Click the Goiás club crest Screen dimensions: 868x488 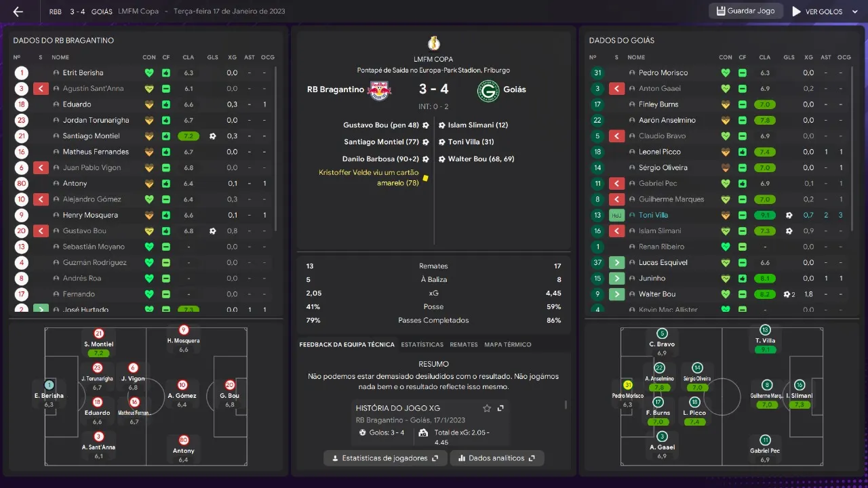click(488, 89)
